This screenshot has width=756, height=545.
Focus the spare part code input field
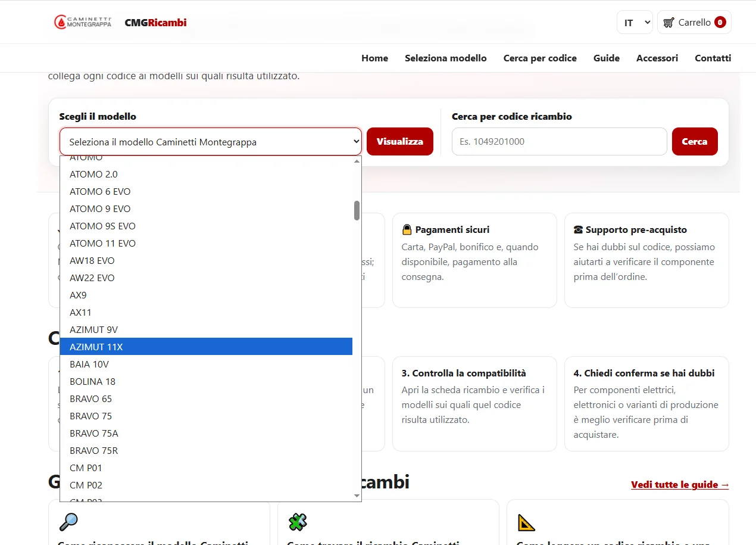(559, 142)
